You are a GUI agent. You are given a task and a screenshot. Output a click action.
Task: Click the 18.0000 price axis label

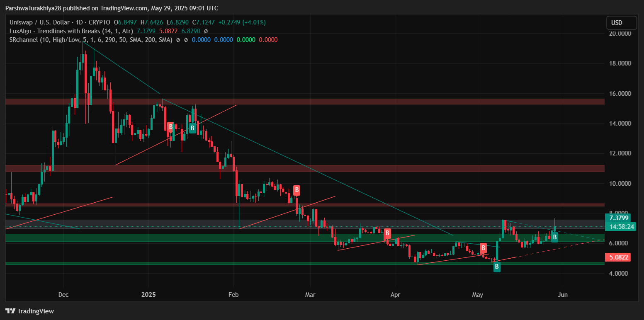620,63
